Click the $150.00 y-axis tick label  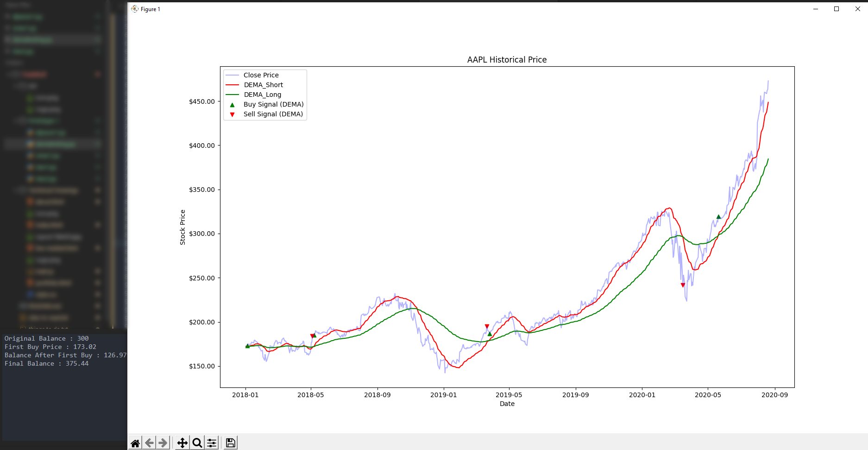(x=202, y=366)
